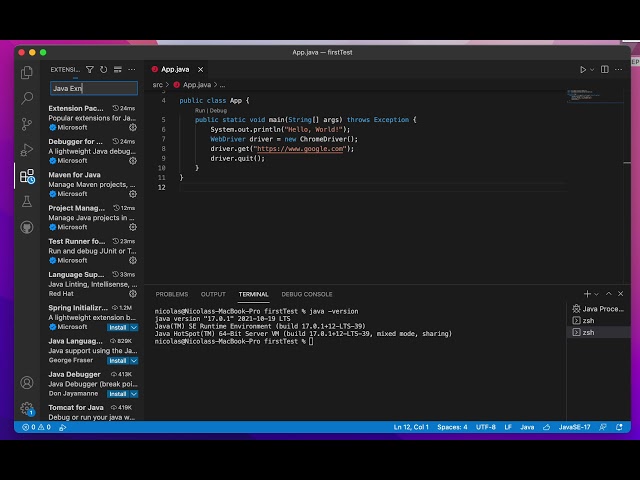Click Ln 12, Col 1 status entry
The width and height of the screenshot is (640, 480).
411,427
